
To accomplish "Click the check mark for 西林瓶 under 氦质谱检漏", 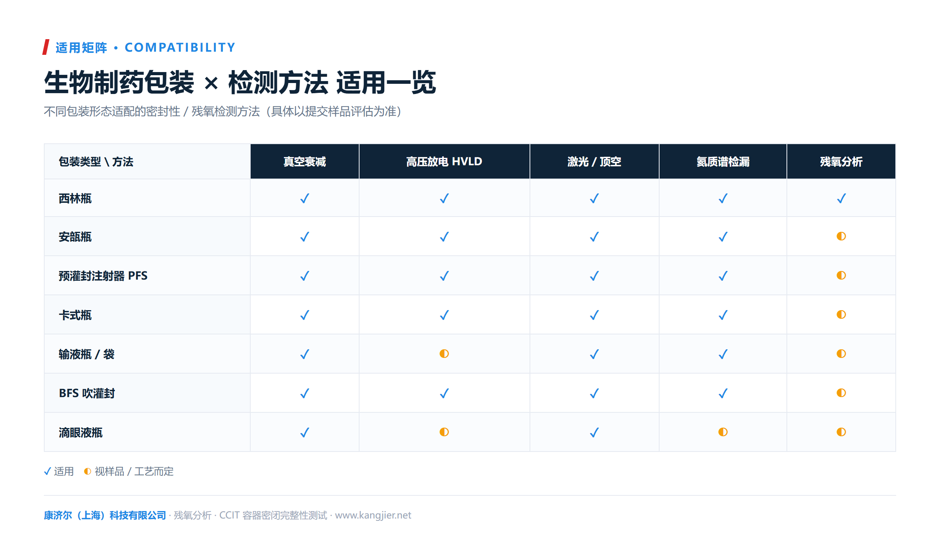I will 723,198.
